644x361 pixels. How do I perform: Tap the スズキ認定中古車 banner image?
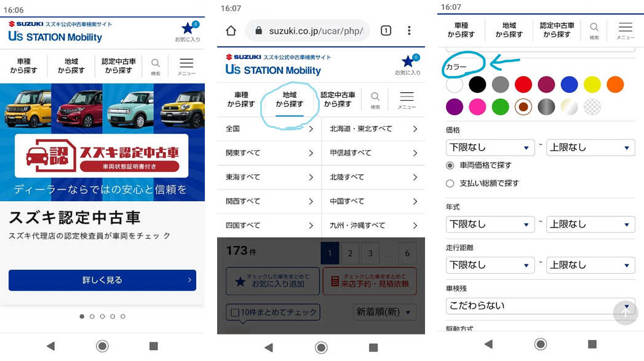coord(102,142)
